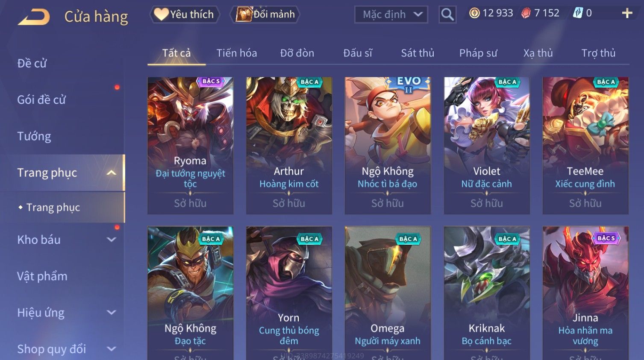Viewport: 644px width, 360px height.
Task: Open the Mặc định sort dropdown
Action: point(391,15)
